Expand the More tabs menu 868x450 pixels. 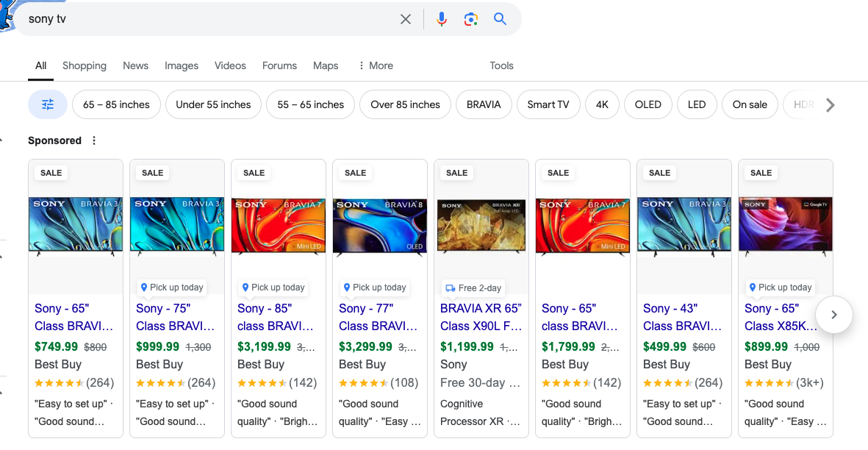[x=376, y=65]
